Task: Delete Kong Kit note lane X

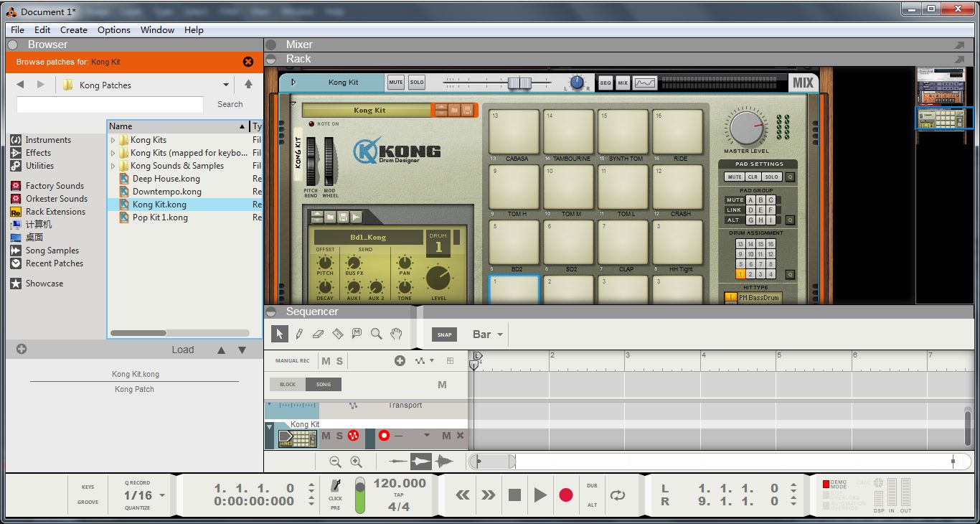Action: pos(461,436)
